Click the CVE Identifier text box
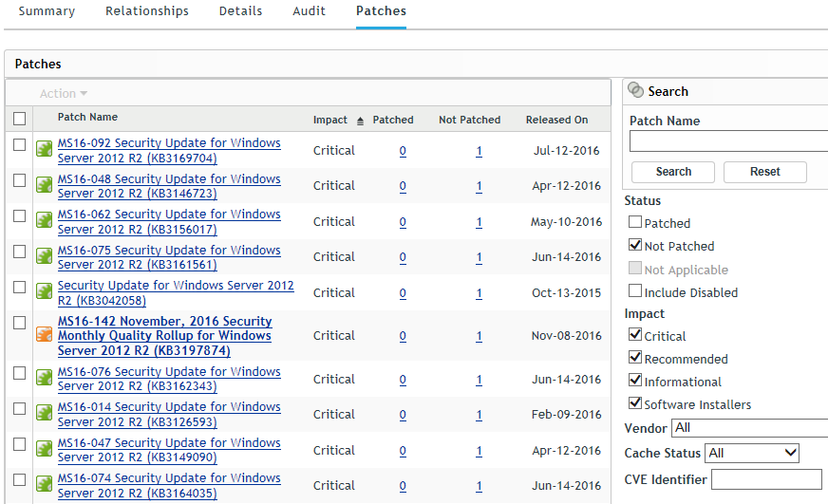Viewport: 828px width, 504px height. click(x=766, y=479)
